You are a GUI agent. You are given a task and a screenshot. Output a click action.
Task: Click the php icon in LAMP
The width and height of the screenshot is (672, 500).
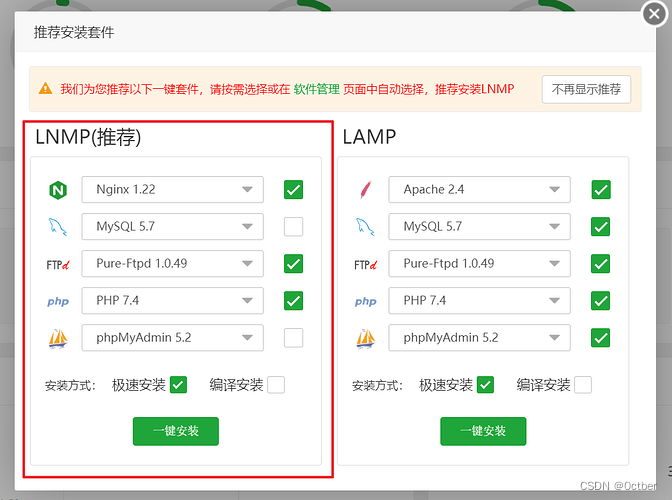[365, 302]
